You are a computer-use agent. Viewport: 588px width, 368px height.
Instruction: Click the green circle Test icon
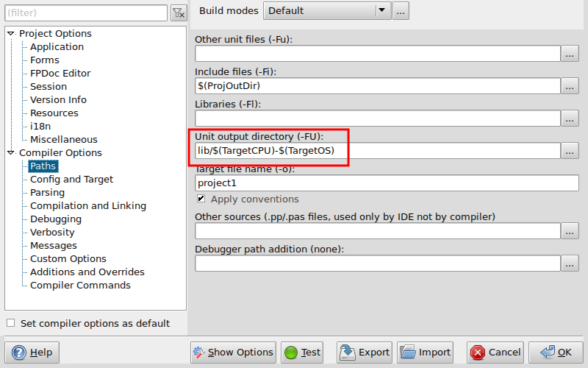tap(290, 353)
